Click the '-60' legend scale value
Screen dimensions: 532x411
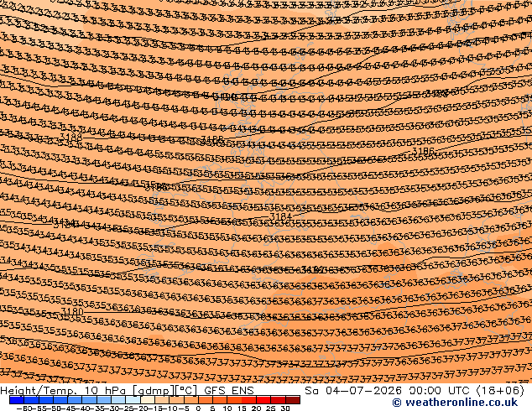tap(23, 408)
